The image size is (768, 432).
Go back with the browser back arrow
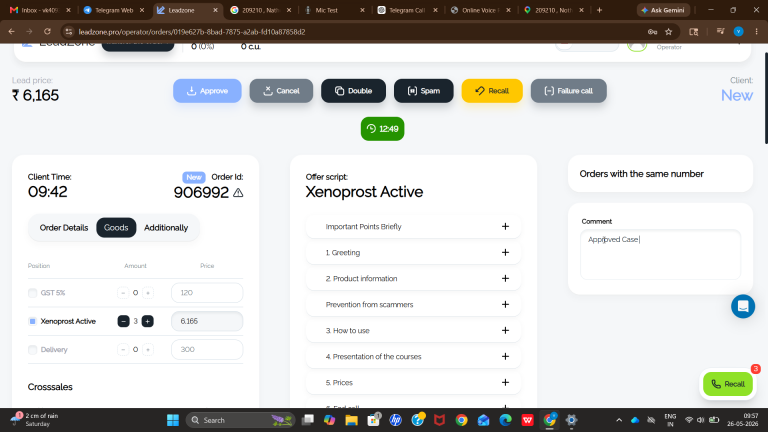(x=12, y=31)
